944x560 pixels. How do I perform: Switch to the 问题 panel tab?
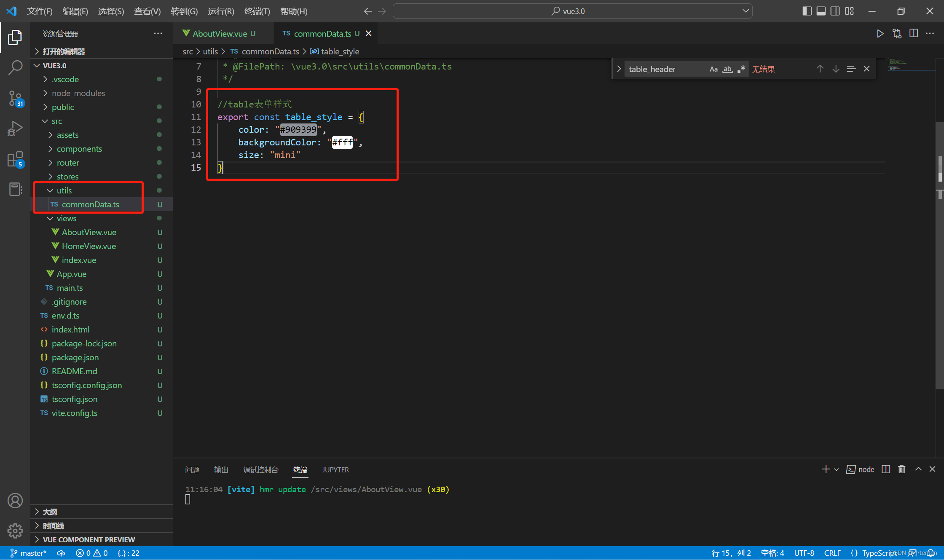click(x=192, y=470)
